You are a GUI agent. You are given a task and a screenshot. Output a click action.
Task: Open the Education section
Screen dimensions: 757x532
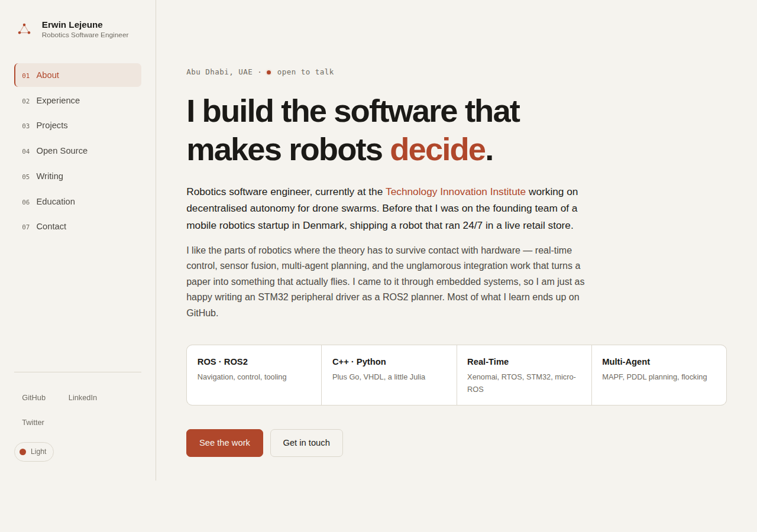tap(77, 202)
